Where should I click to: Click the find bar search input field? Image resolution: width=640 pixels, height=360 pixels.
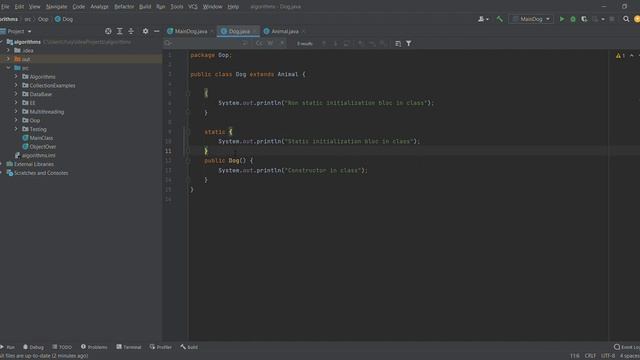208,43
